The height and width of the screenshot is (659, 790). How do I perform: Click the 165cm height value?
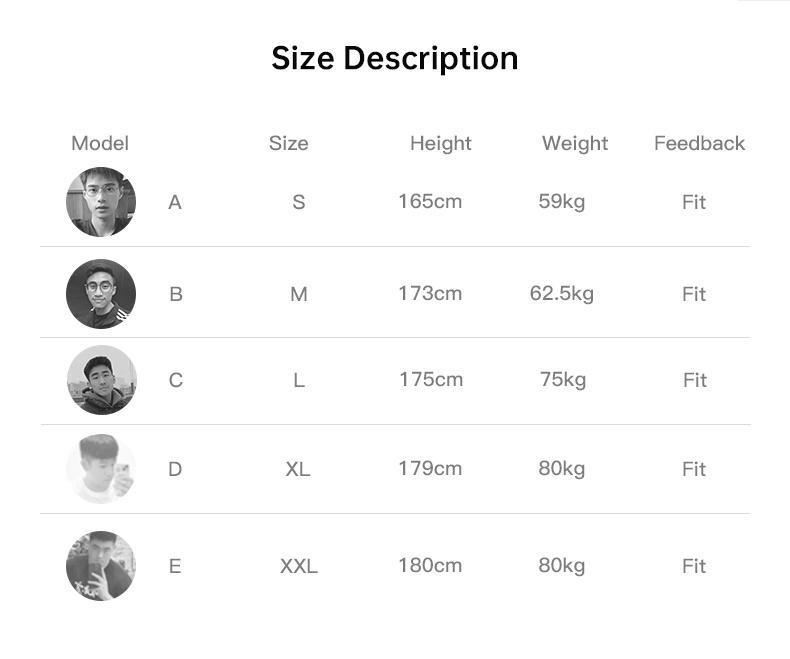(430, 201)
